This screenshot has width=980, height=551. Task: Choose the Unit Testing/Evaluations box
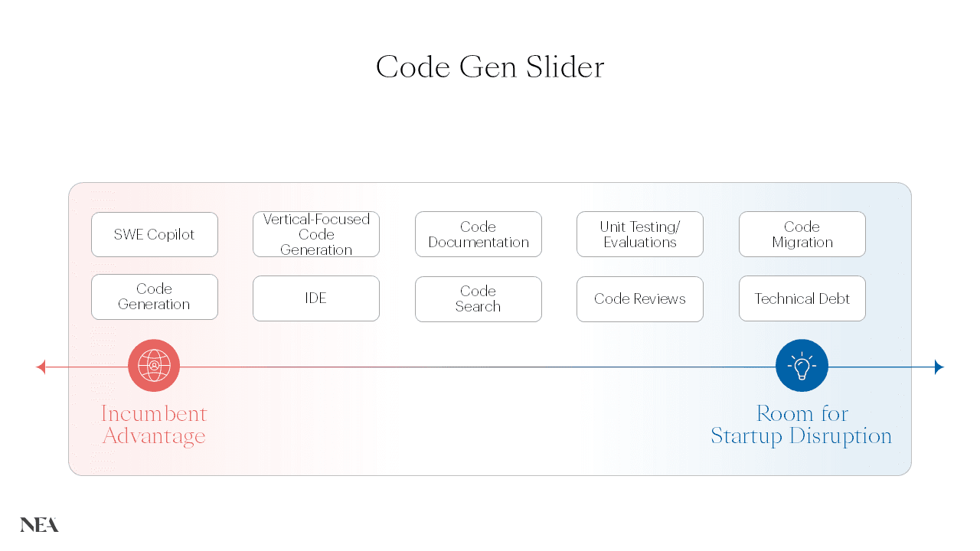click(640, 234)
